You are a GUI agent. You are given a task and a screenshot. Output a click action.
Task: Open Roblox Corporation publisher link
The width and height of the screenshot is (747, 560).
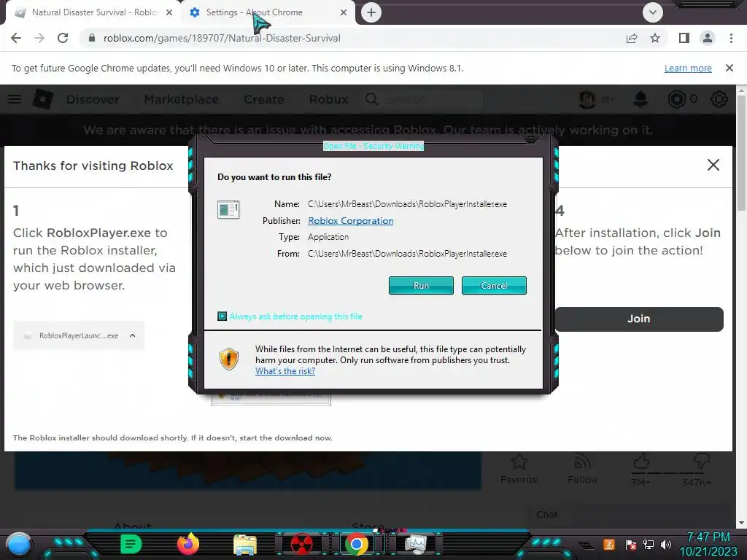(x=351, y=220)
